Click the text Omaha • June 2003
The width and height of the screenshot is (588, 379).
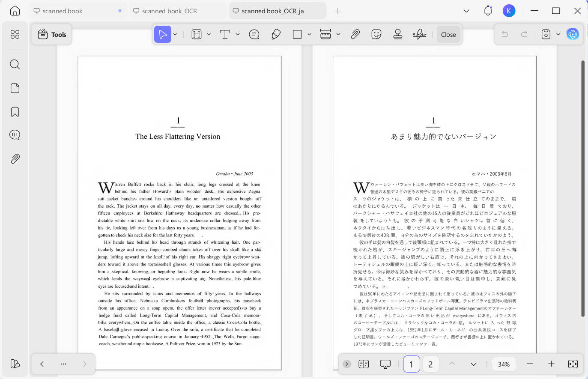click(234, 174)
